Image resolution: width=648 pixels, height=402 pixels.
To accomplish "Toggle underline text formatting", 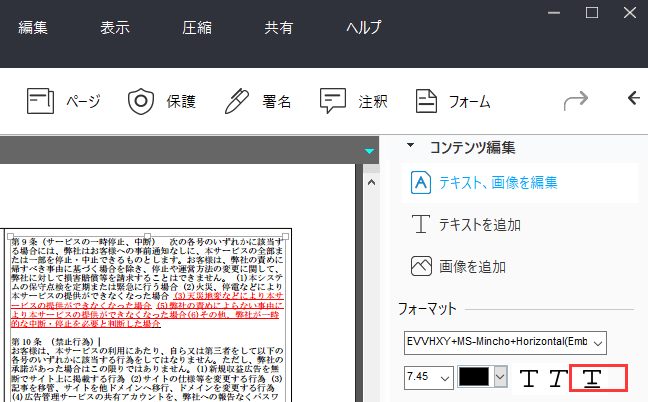I will 592,378.
